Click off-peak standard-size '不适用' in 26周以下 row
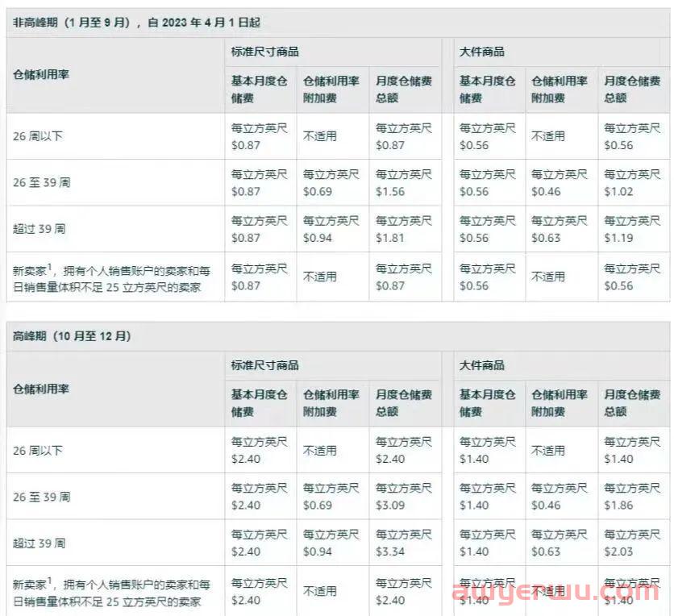Screen dimensions: 674x616 [320, 137]
